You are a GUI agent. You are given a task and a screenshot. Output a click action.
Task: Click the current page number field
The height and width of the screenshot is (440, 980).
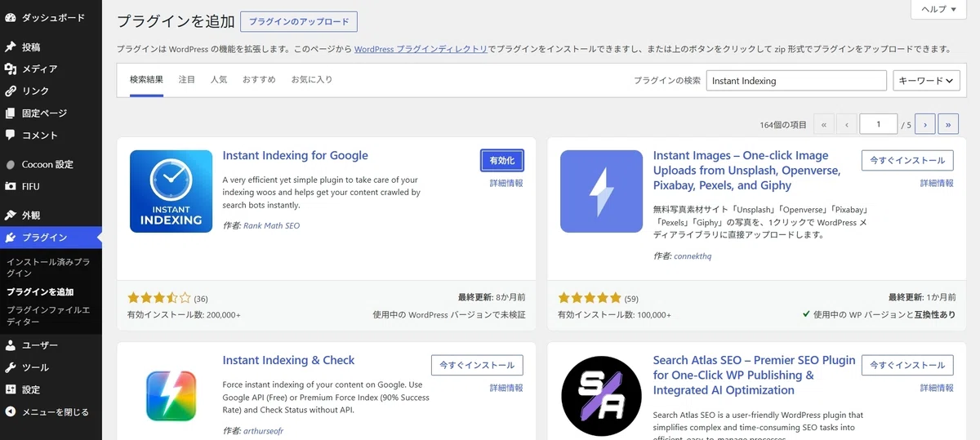(880, 125)
